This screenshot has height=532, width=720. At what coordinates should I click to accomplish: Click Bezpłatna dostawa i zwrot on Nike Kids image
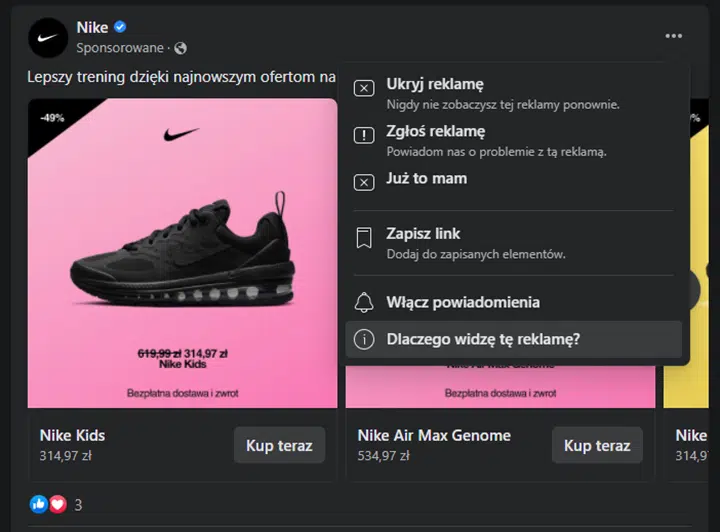pos(182,393)
